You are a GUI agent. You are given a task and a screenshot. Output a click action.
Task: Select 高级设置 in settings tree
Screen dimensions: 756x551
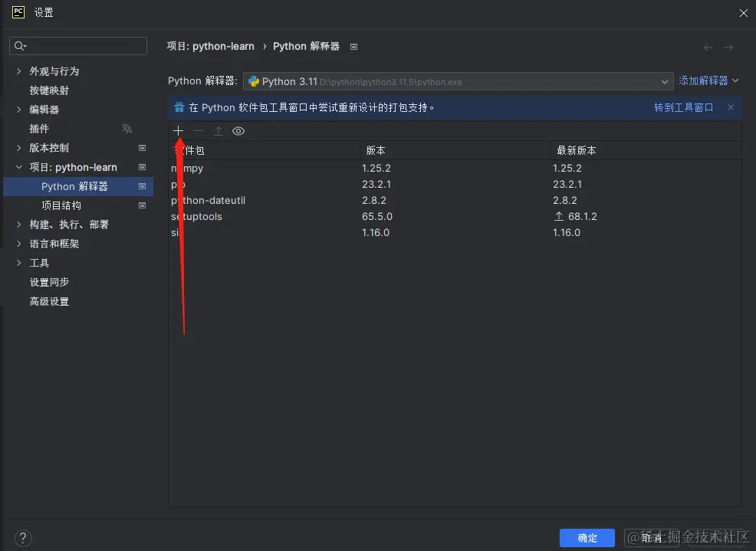coord(49,301)
